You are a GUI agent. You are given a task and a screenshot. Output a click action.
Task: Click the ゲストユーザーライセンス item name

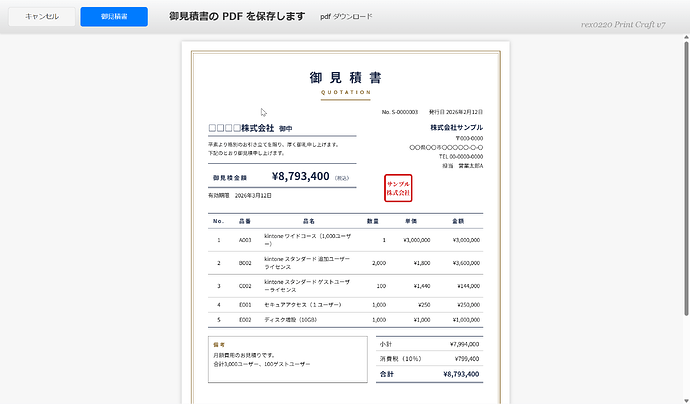pyautogui.click(x=307, y=286)
